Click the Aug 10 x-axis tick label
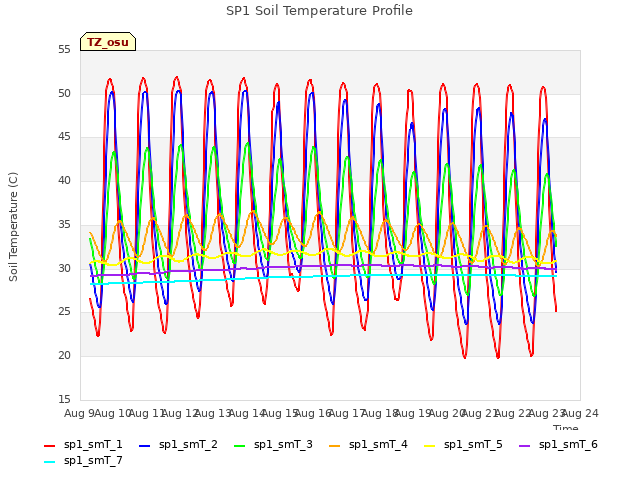 tap(113, 413)
